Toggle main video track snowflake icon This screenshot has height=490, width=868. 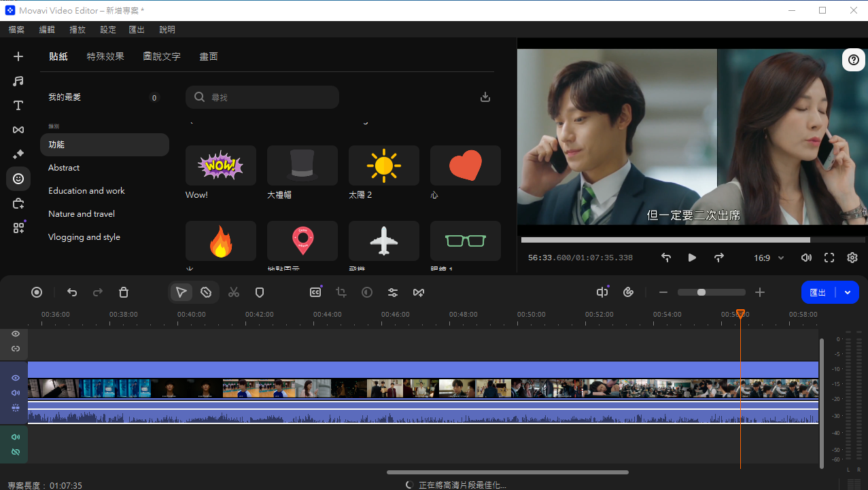point(16,408)
